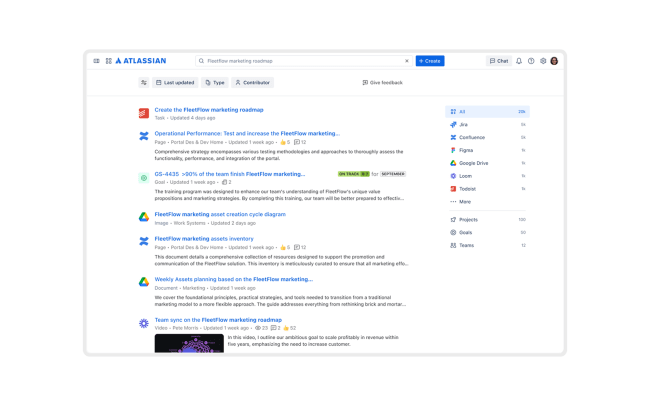650x406 pixels.
Task: Clear the search query with the X
Action: (x=407, y=61)
